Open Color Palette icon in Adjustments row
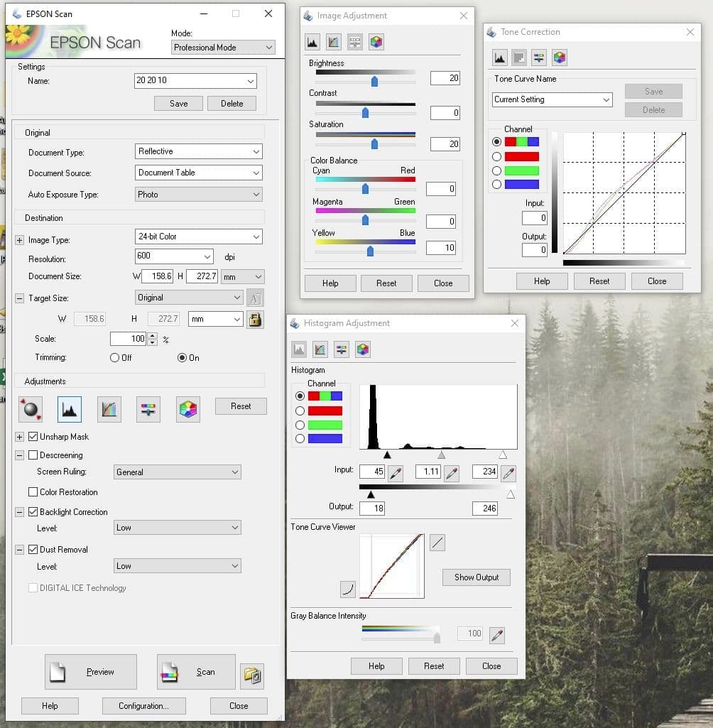The image size is (713, 728). point(188,408)
